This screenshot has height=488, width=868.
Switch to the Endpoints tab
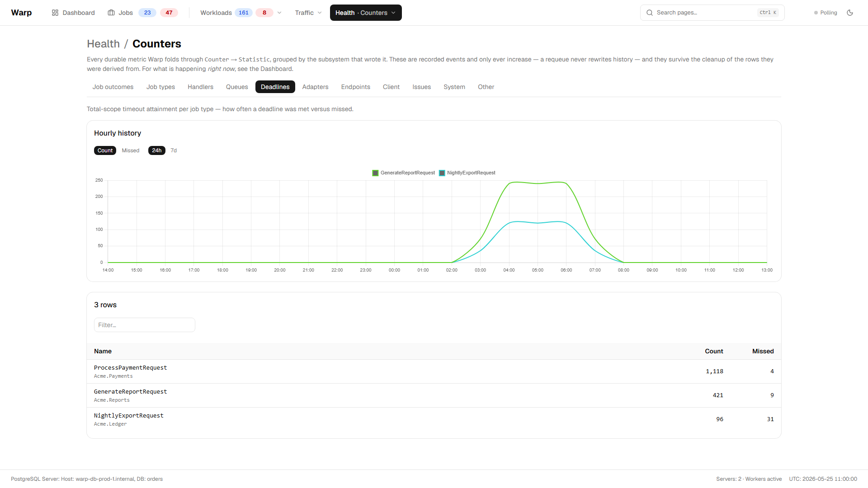pos(356,87)
